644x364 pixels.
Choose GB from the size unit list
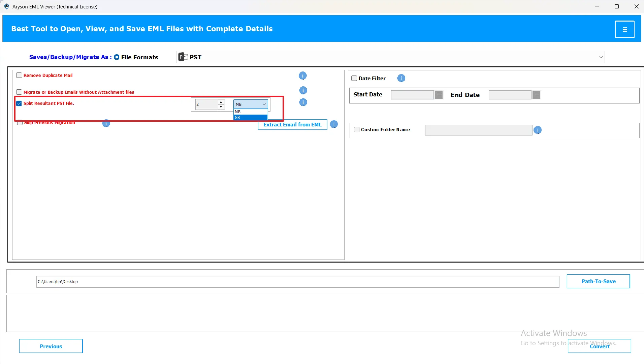250,118
